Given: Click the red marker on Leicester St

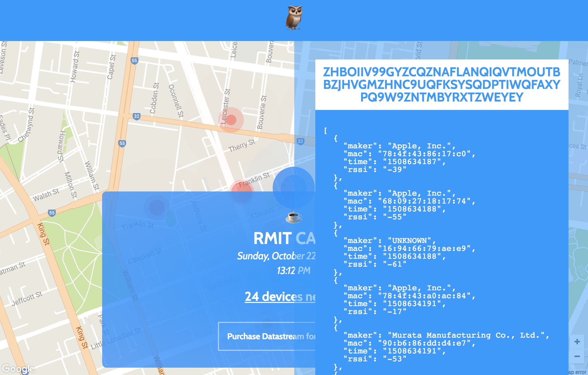Looking at the screenshot, I should pos(231,120).
